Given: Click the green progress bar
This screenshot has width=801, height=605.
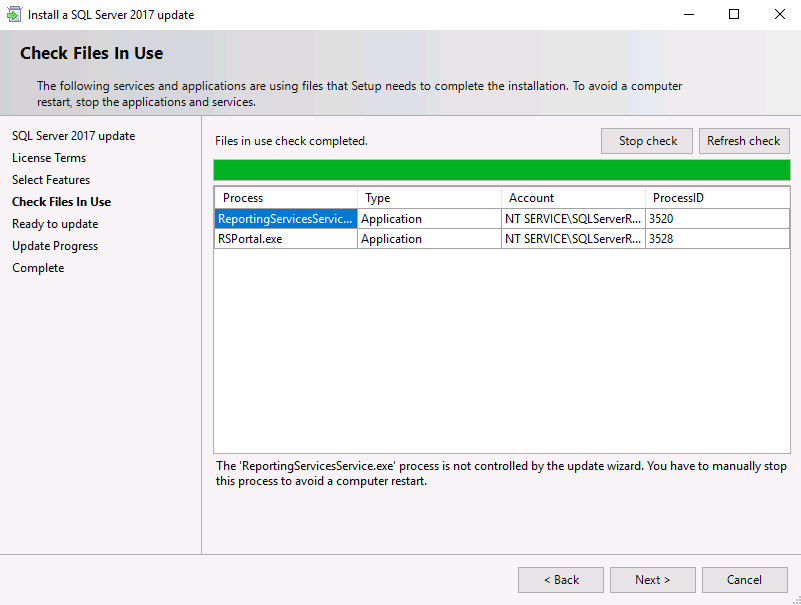Looking at the screenshot, I should coord(502,170).
